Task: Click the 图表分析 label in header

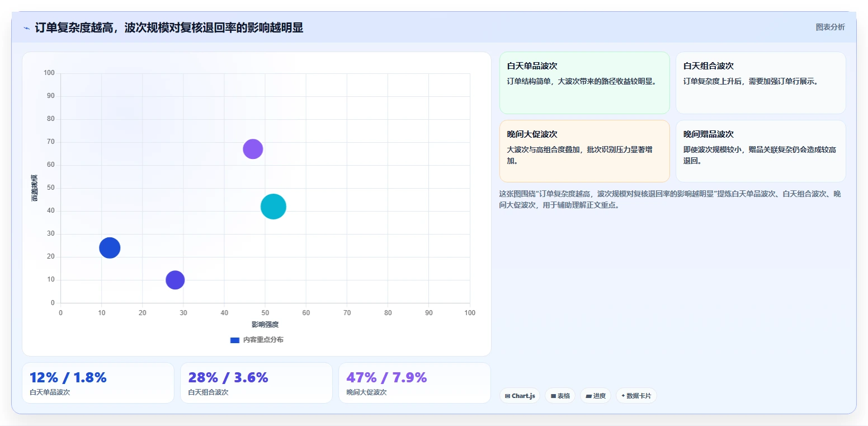Action: pos(830,27)
